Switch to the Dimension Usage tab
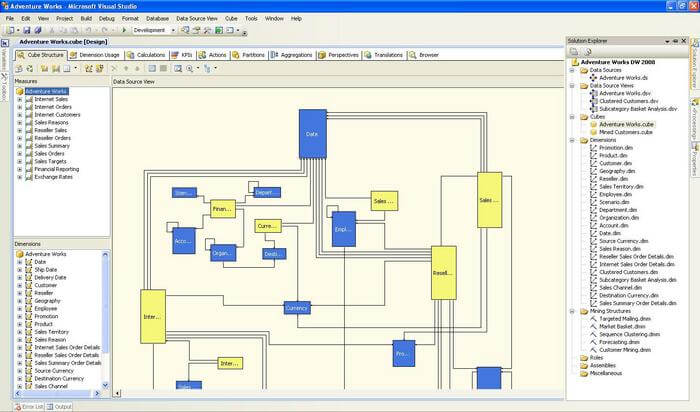This screenshot has height=412, width=700. click(x=95, y=55)
